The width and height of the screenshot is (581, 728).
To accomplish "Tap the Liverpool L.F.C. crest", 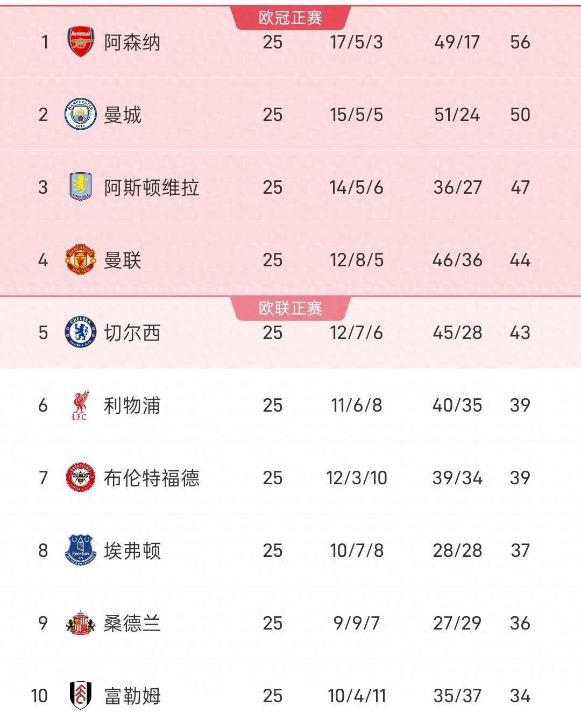I will coord(81,405).
